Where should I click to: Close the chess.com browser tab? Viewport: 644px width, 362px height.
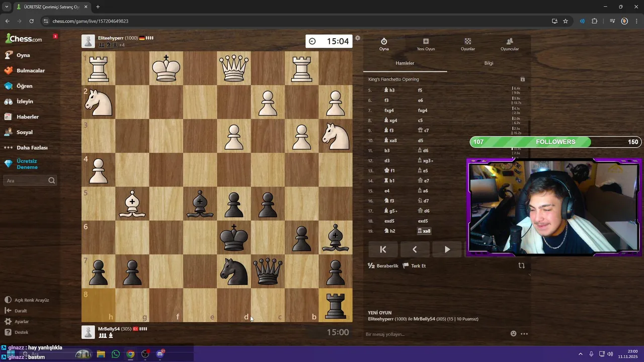tap(85, 7)
